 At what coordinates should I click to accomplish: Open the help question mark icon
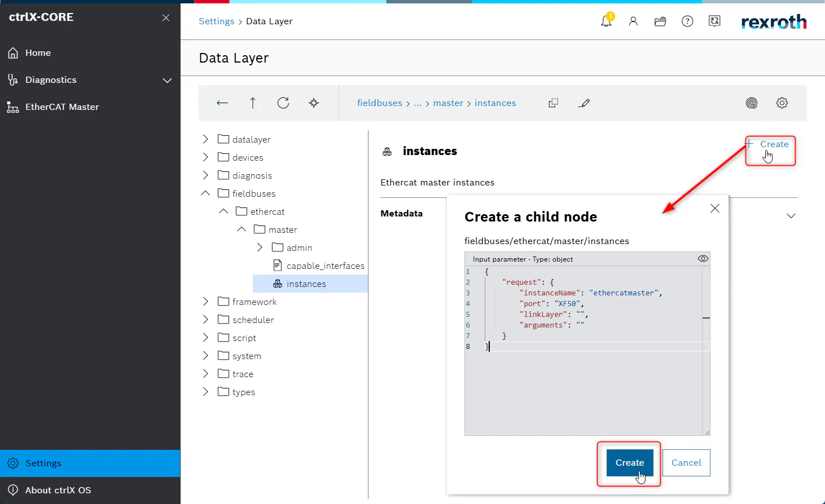coord(687,21)
